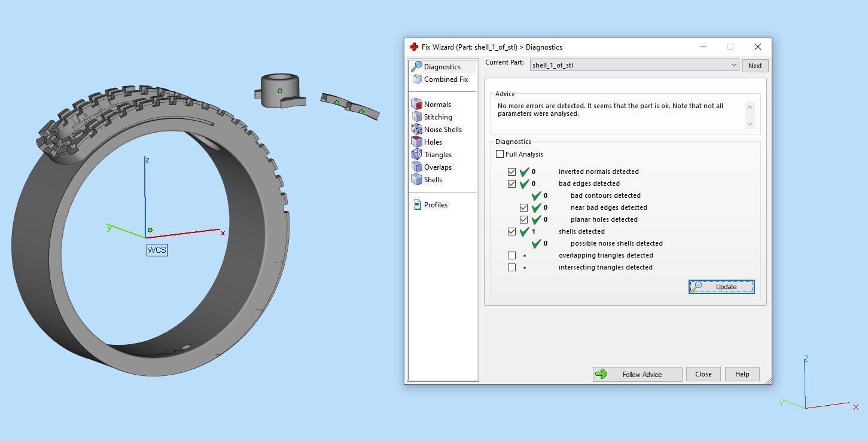The image size is (868, 441).
Task: Uncheck the inverted normals detected checkbox
Action: 511,171
